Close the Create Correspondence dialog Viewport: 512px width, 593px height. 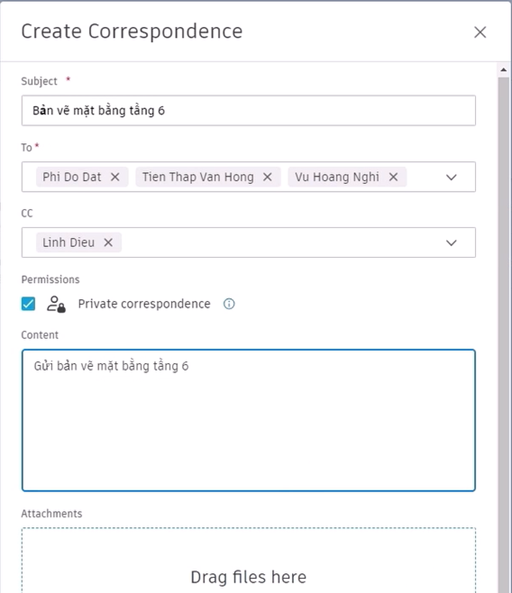[x=480, y=32]
